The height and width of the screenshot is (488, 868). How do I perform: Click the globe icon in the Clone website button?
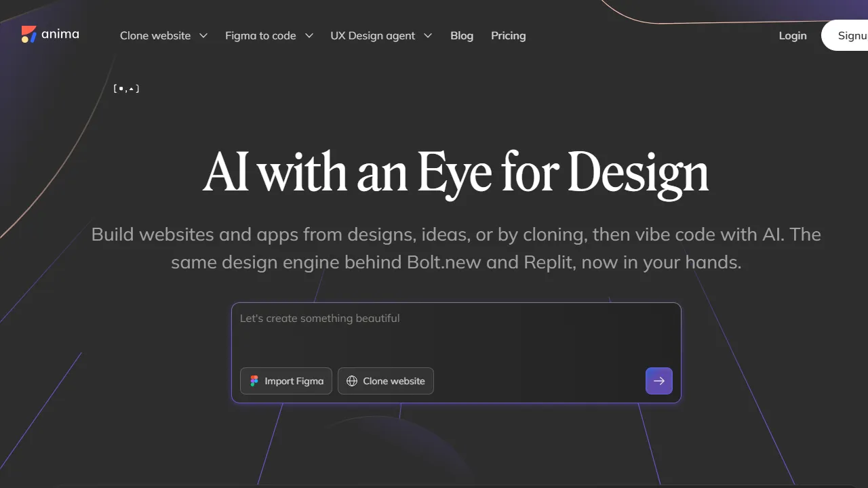pos(352,381)
